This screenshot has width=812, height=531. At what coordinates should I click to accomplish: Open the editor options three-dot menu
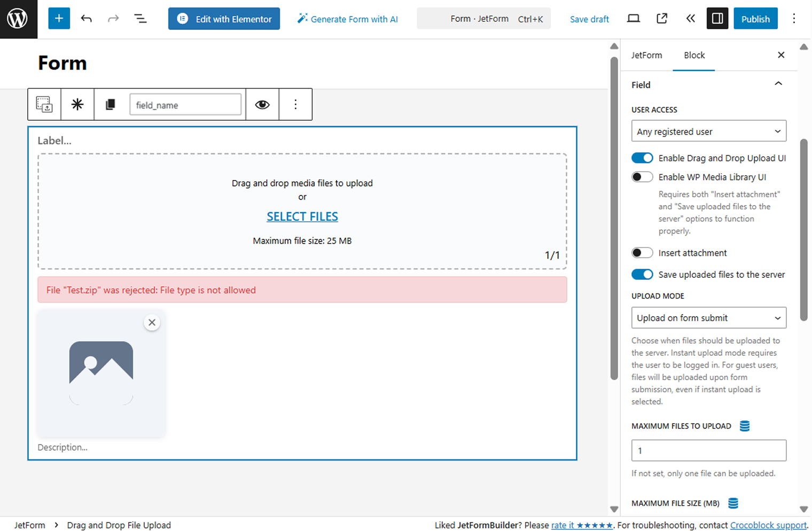(x=794, y=19)
